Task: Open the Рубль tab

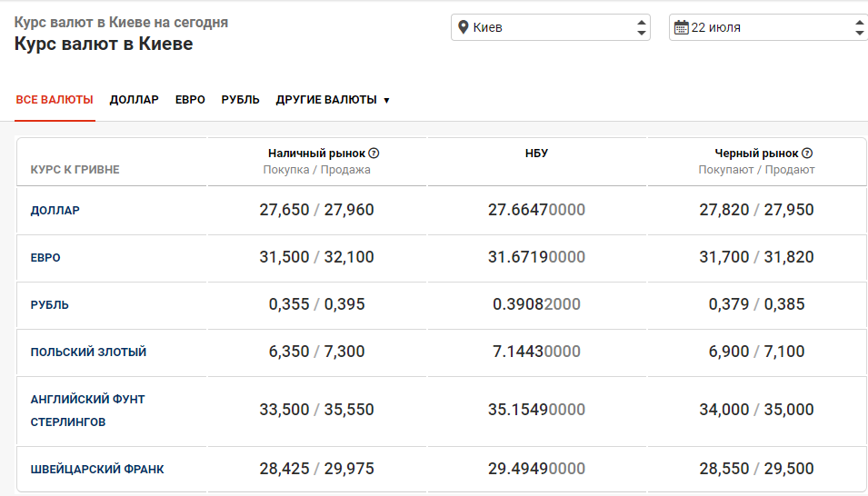Action: [240, 100]
